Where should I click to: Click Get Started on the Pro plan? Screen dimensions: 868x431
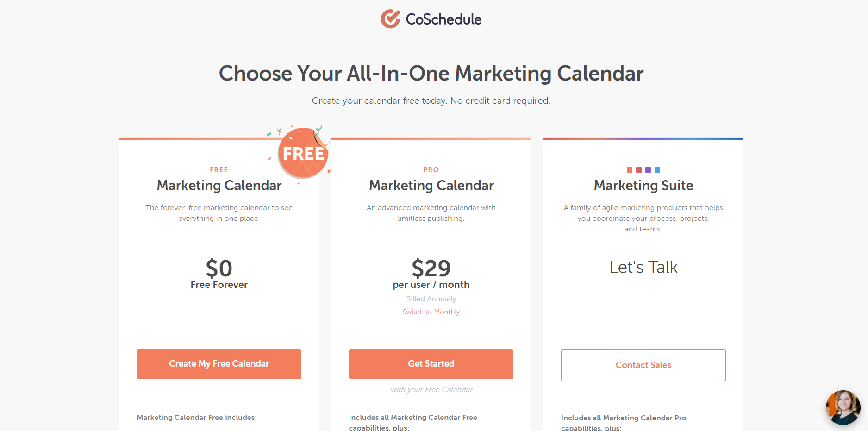pos(431,364)
